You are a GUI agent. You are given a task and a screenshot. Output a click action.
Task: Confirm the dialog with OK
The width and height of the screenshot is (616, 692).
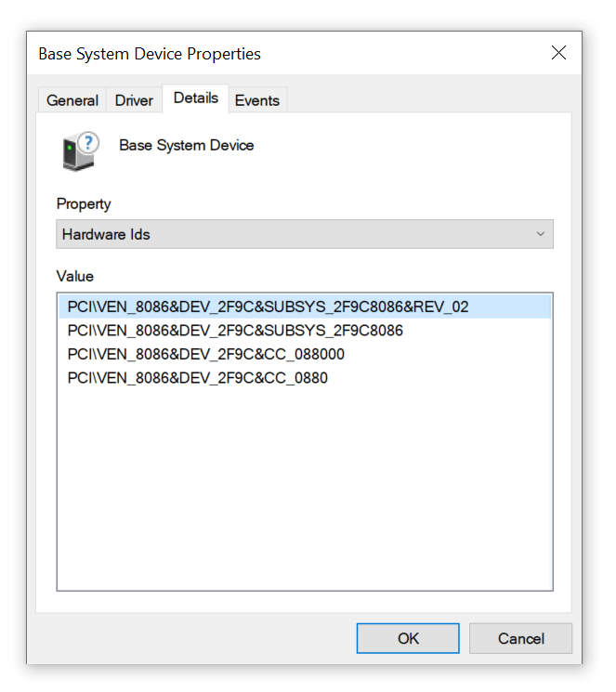[408, 638]
